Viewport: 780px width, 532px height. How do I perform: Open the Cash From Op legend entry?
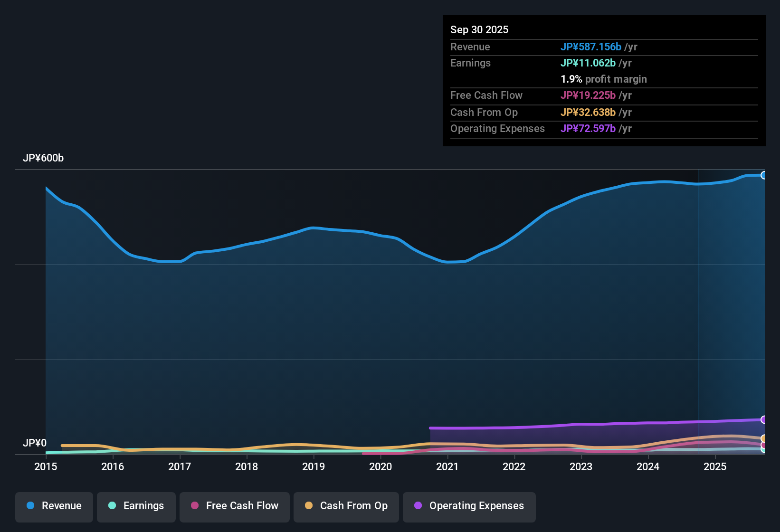coord(346,506)
